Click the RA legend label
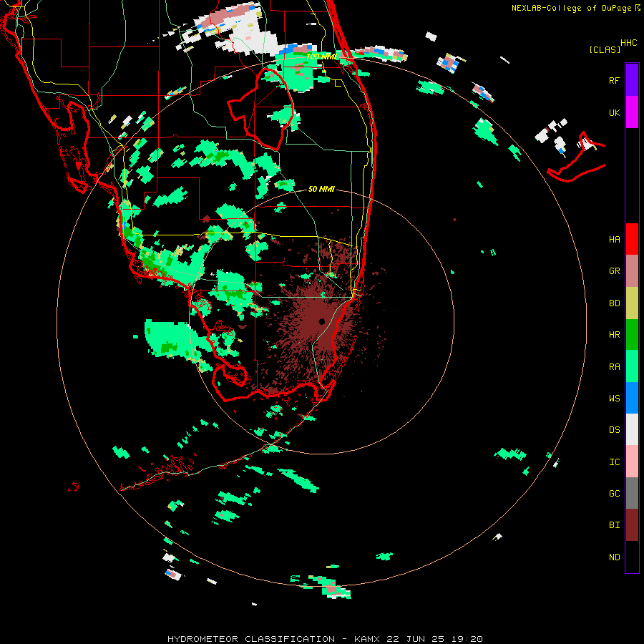 (x=614, y=367)
